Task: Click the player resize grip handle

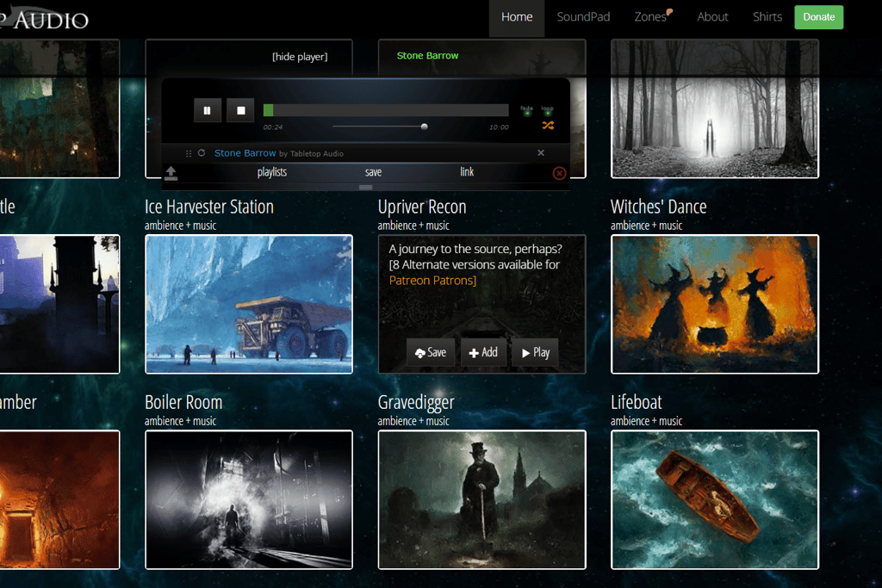Action: [x=365, y=187]
